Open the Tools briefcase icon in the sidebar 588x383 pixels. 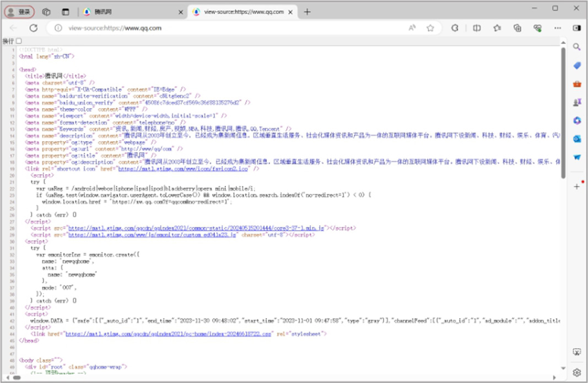(x=577, y=84)
